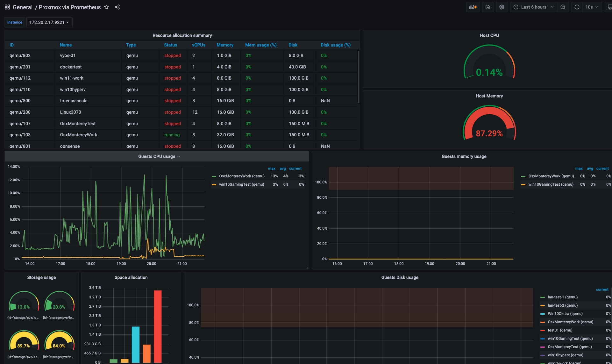
Task: Sort memory legend by max
Action: (x=579, y=168)
